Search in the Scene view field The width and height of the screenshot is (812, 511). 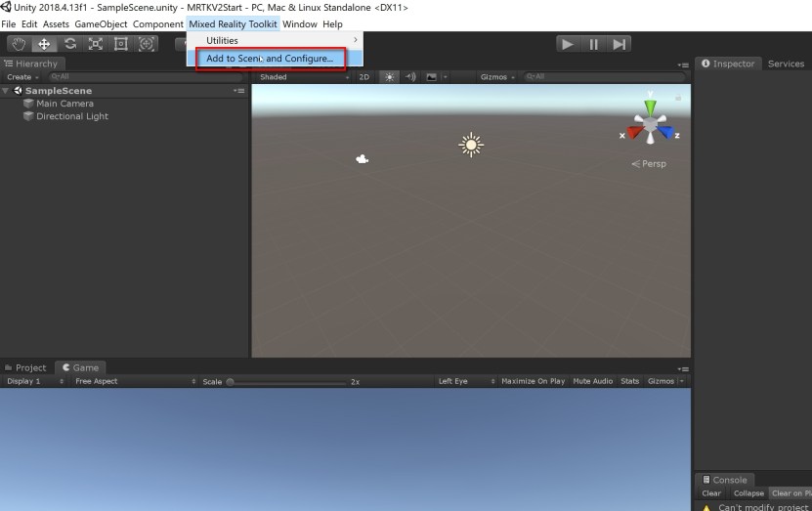(x=604, y=76)
